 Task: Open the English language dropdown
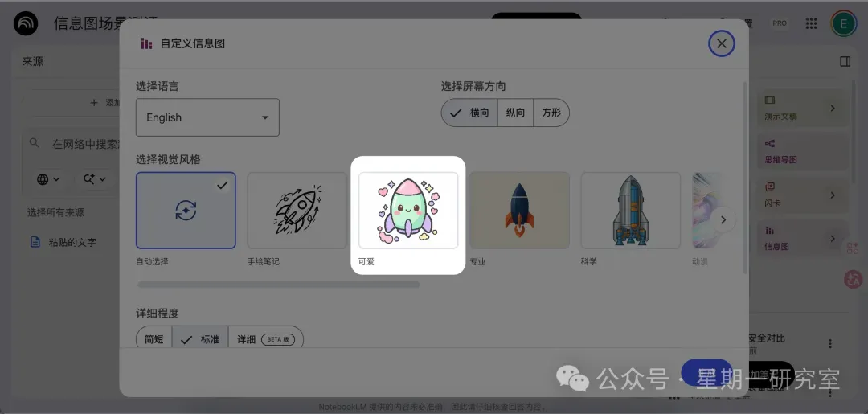click(207, 117)
